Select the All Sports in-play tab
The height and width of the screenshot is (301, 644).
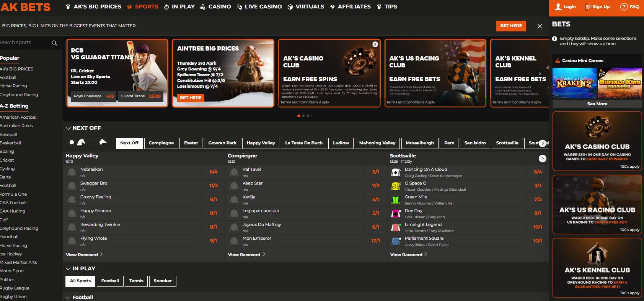coord(80,281)
